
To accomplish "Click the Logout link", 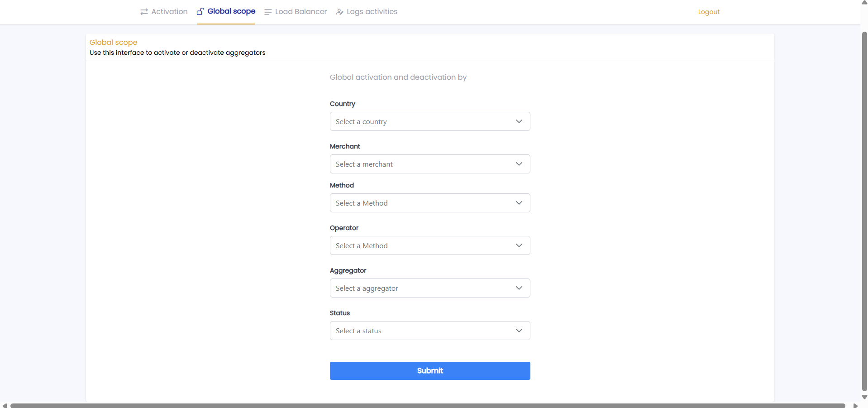I will (x=708, y=12).
